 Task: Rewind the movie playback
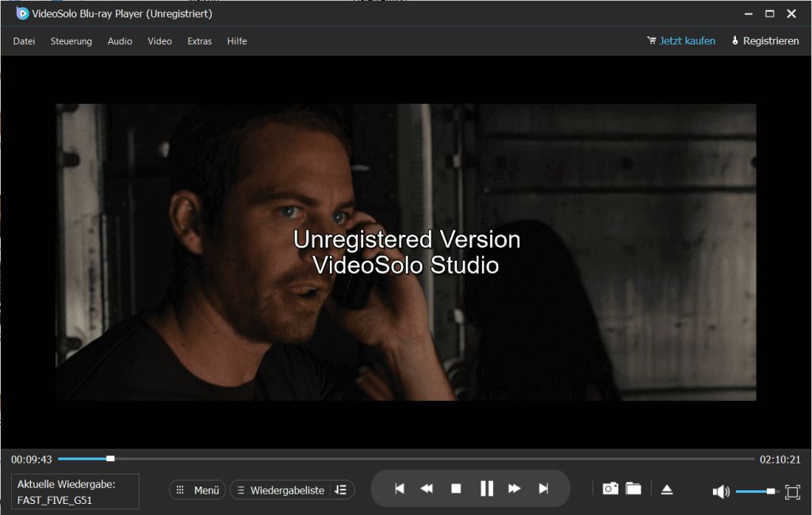point(427,489)
